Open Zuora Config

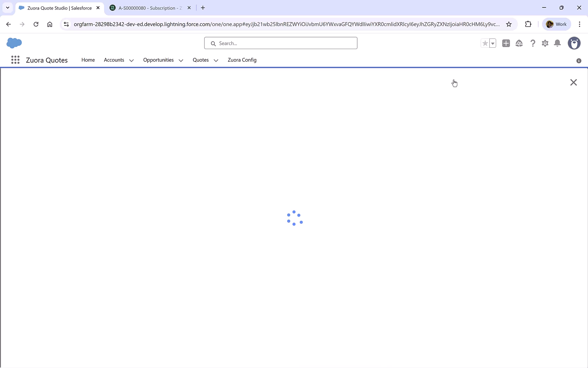click(x=242, y=60)
